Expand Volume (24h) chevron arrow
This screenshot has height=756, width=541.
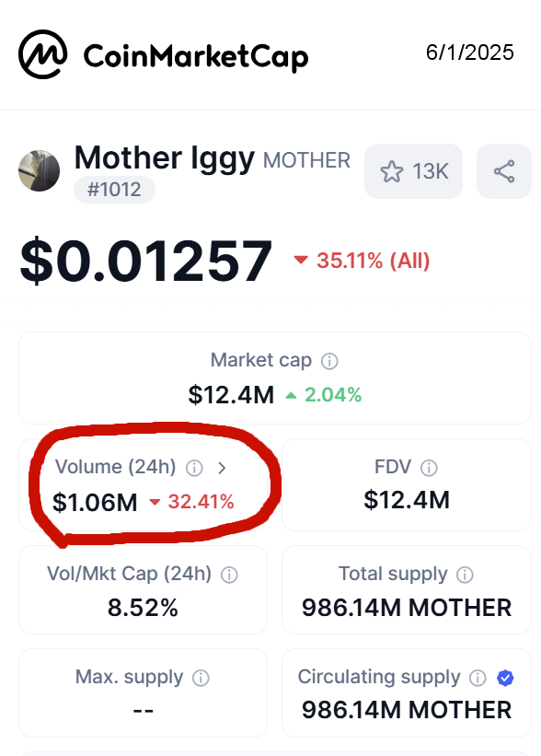coord(222,468)
